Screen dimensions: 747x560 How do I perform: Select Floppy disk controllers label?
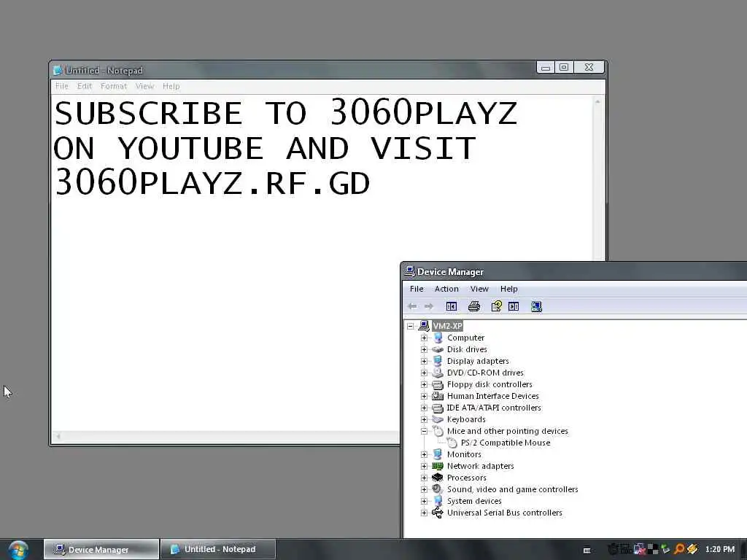(x=489, y=384)
